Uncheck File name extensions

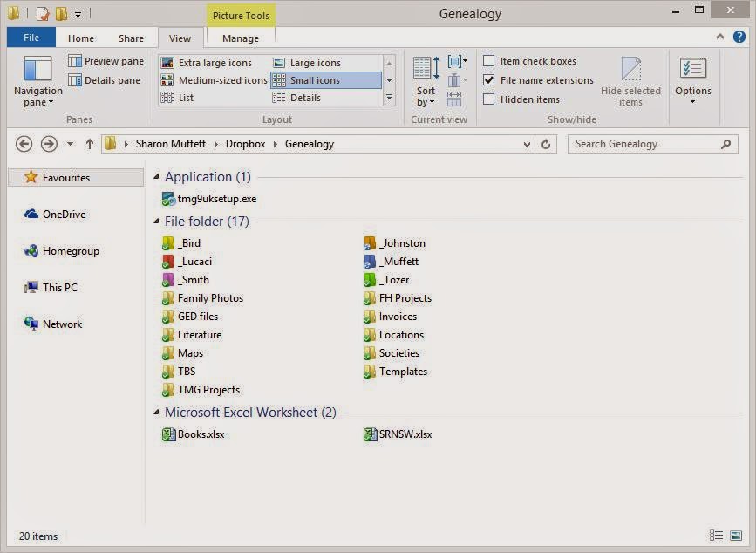coord(488,79)
